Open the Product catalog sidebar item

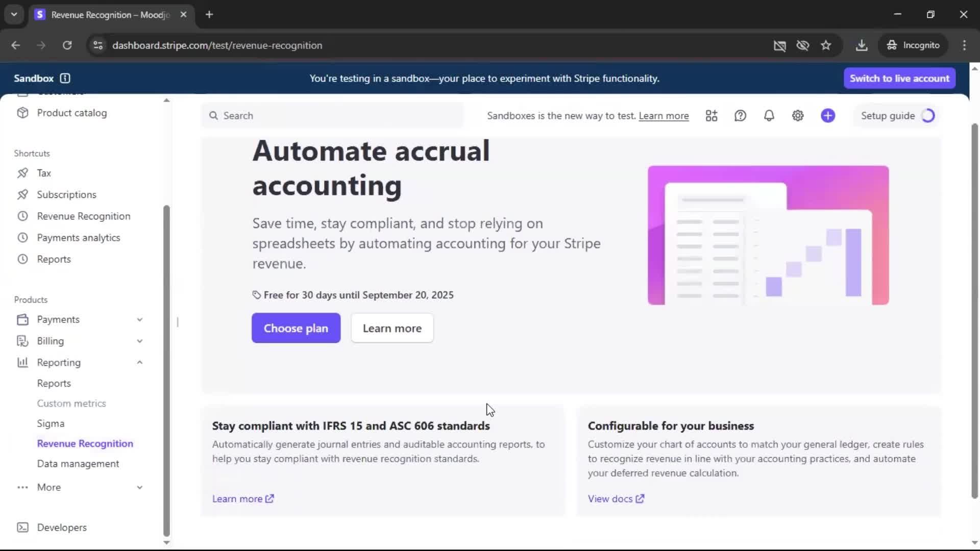click(x=71, y=113)
